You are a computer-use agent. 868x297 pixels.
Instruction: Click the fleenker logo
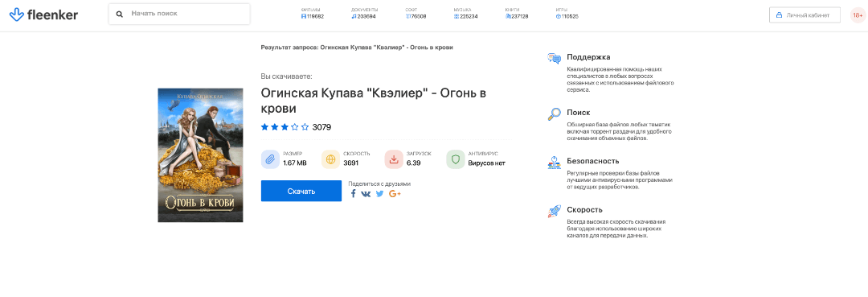tap(44, 15)
